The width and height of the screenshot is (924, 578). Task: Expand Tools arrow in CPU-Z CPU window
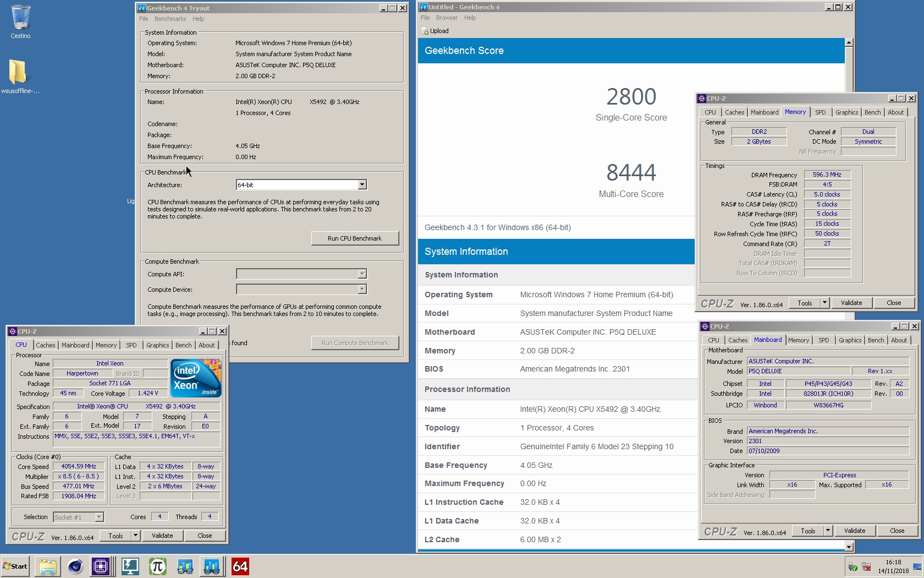point(135,536)
